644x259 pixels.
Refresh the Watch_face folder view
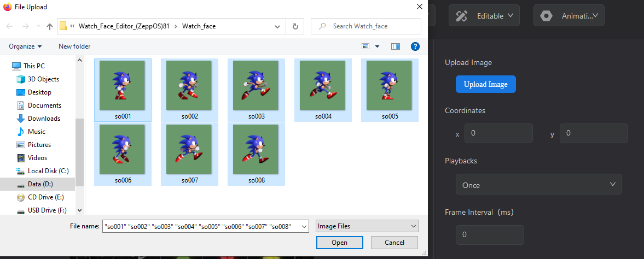click(295, 26)
